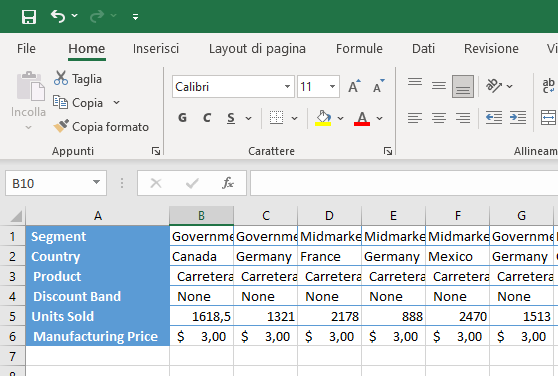The image size is (558, 376).
Task: Open the font color palette arrow
Action: (x=380, y=118)
